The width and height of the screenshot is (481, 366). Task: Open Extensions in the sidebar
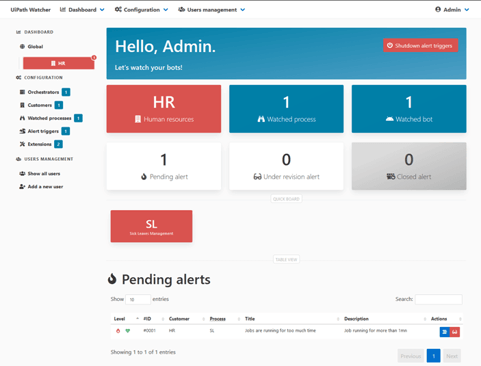point(39,144)
